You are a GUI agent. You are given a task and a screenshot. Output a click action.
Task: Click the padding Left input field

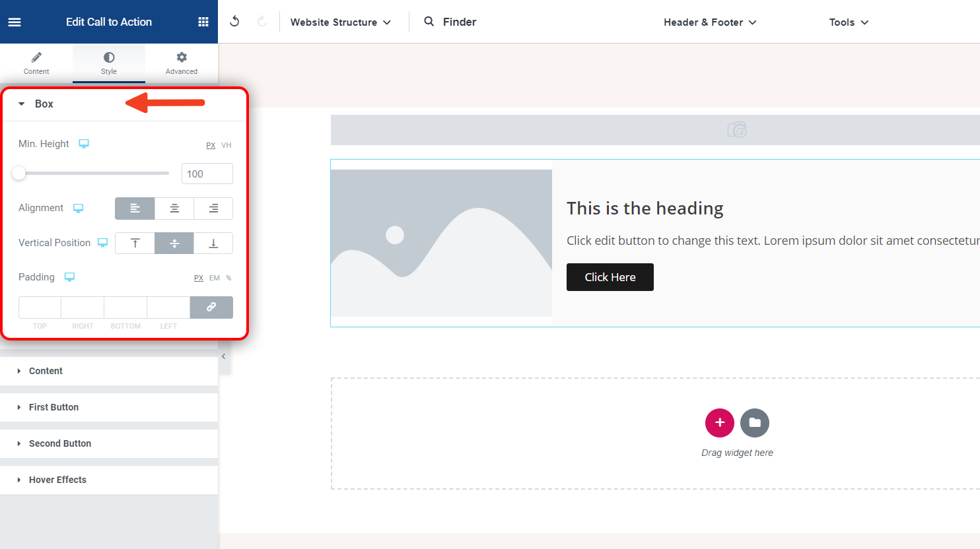(x=168, y=307)
